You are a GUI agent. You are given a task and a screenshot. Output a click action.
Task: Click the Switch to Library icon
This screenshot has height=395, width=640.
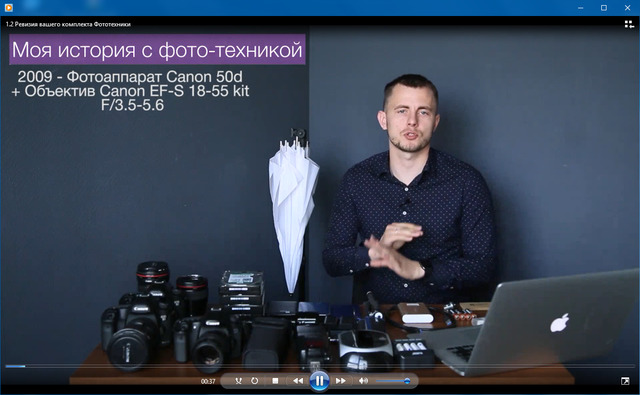click(629, 24)
